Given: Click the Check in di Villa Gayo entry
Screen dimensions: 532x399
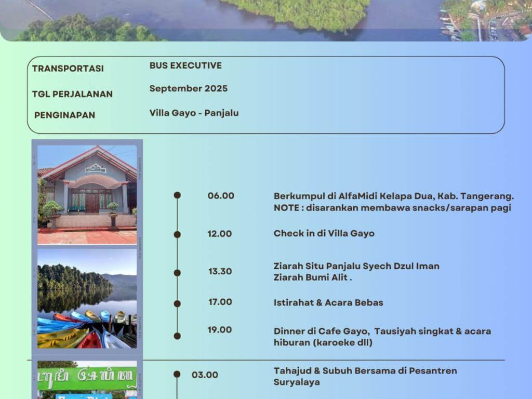Looking at the screenshot, I should (x=324, y=233).
